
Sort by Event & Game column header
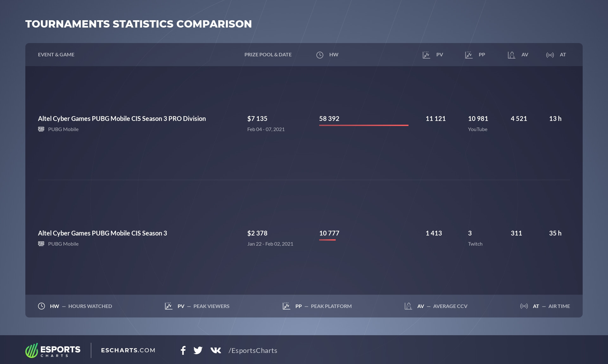pos(56,55)
